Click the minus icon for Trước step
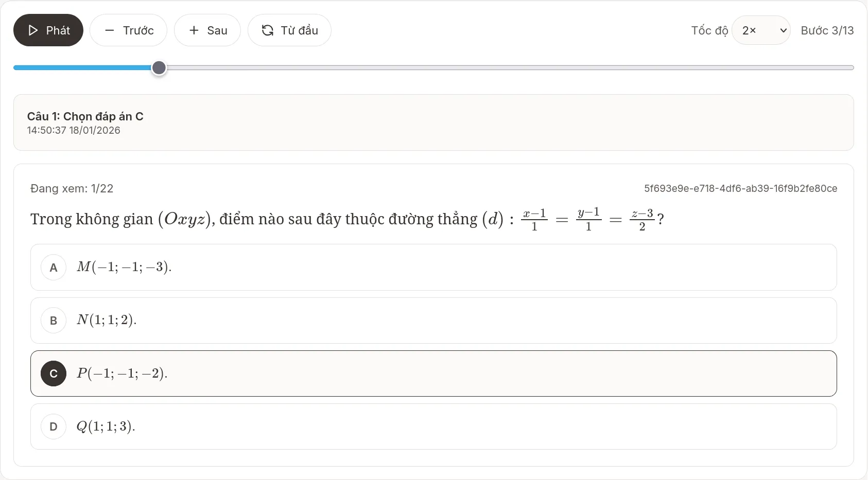 pos(109,30)
